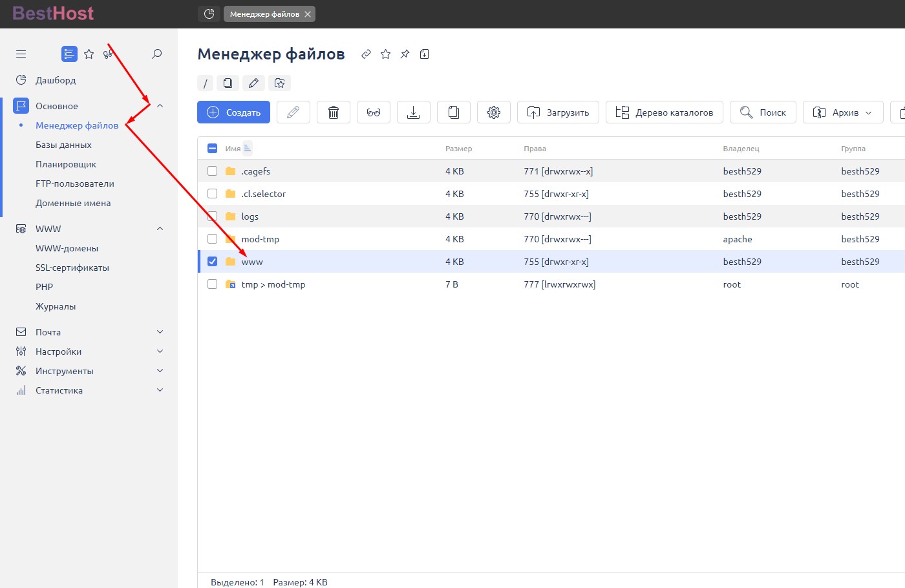Click the favorites star in sidebar header

pos(89,54)
